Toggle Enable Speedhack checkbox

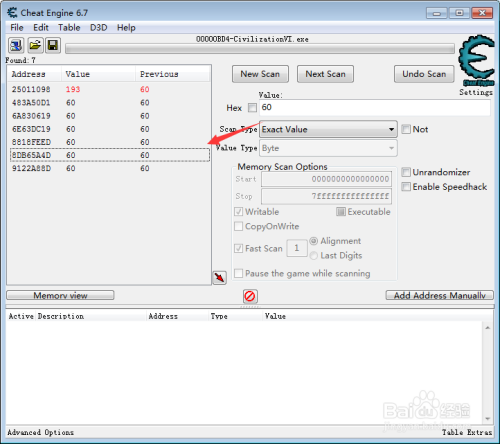tap(406, 187)
